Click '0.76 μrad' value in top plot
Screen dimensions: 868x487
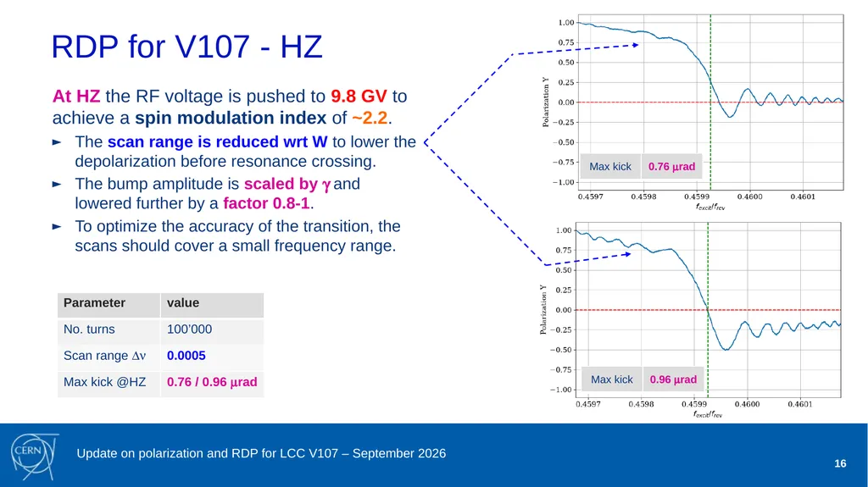click(671, 167)
